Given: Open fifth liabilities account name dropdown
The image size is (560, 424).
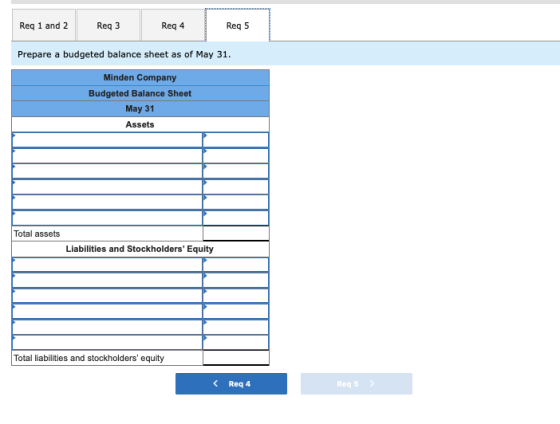Looking at the screenshot, I should coord(107,327).
